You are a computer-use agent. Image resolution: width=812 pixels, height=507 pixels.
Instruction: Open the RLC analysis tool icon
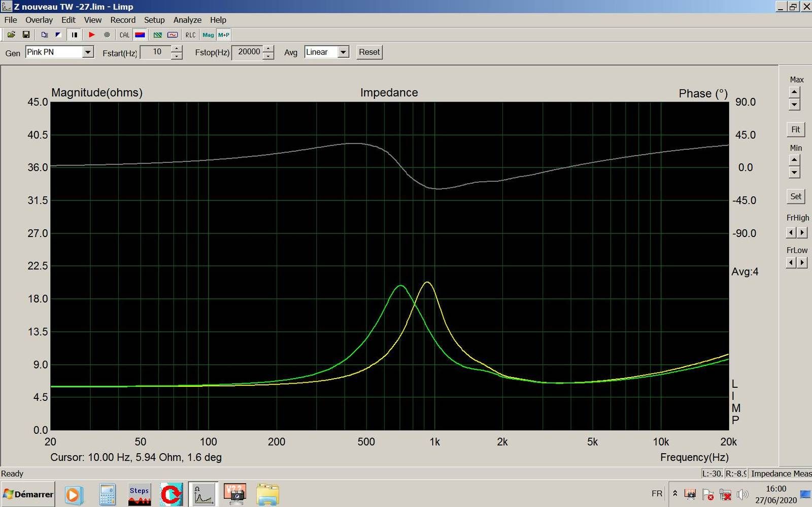[190, 35]
